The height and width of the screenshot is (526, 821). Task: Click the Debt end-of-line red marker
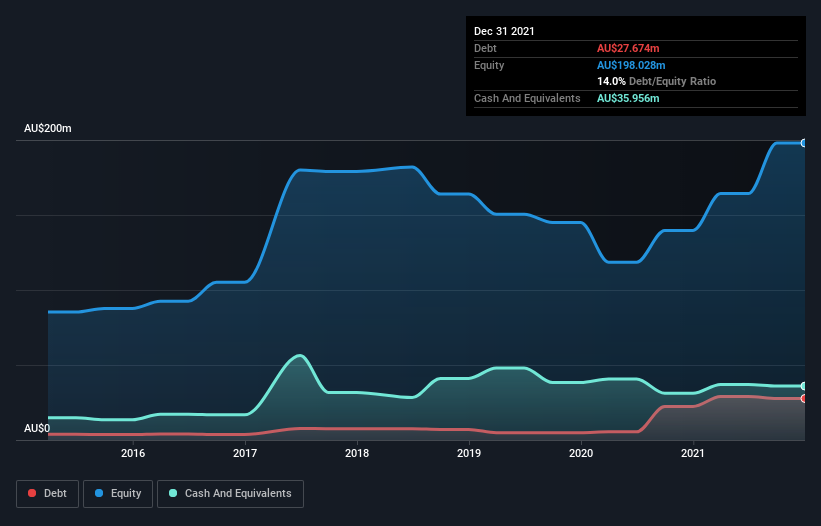coord(804,398)
